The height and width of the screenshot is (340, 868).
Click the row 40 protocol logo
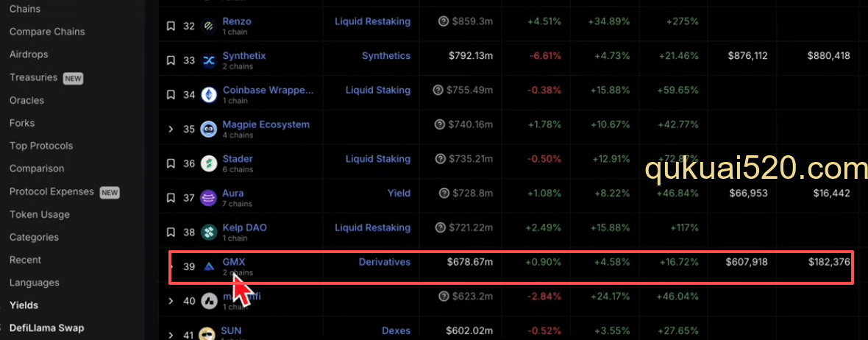[x=209, y=301]
